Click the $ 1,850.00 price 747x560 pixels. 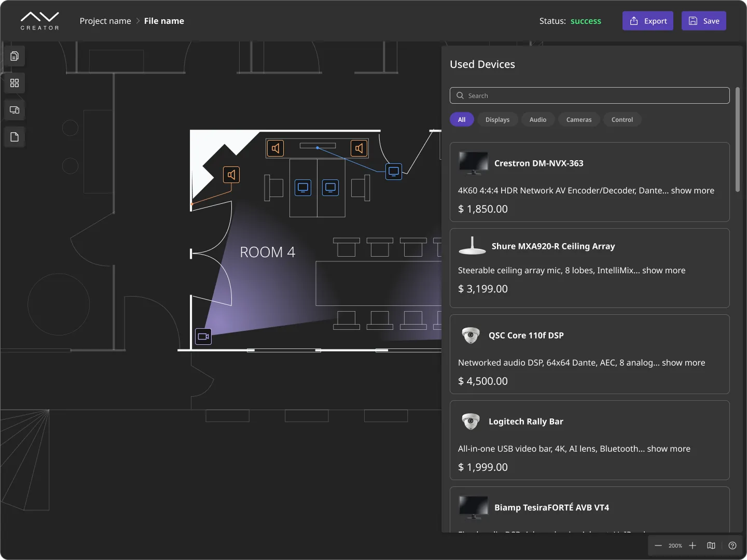483,209
